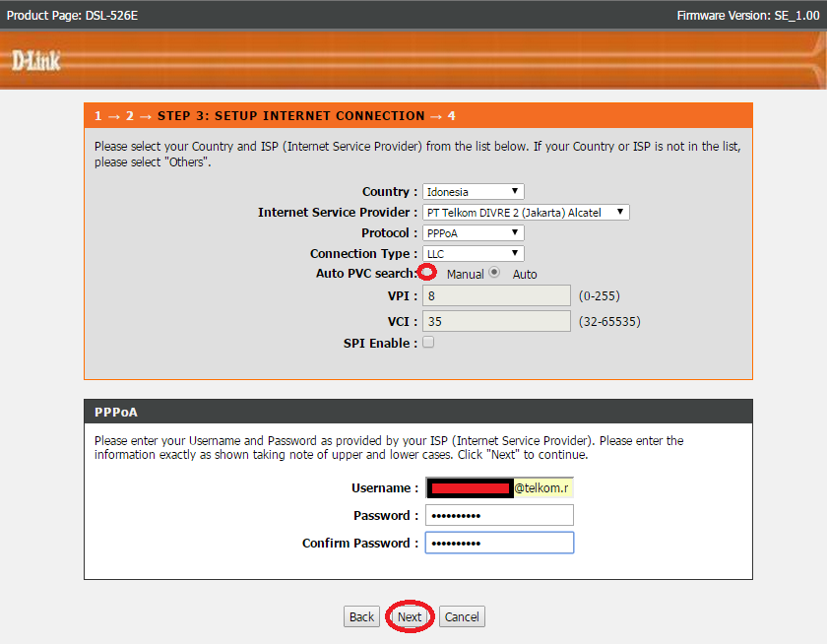827x644 pixels.
Task: Click the 'Country :' label
Action: coord(390,192)
